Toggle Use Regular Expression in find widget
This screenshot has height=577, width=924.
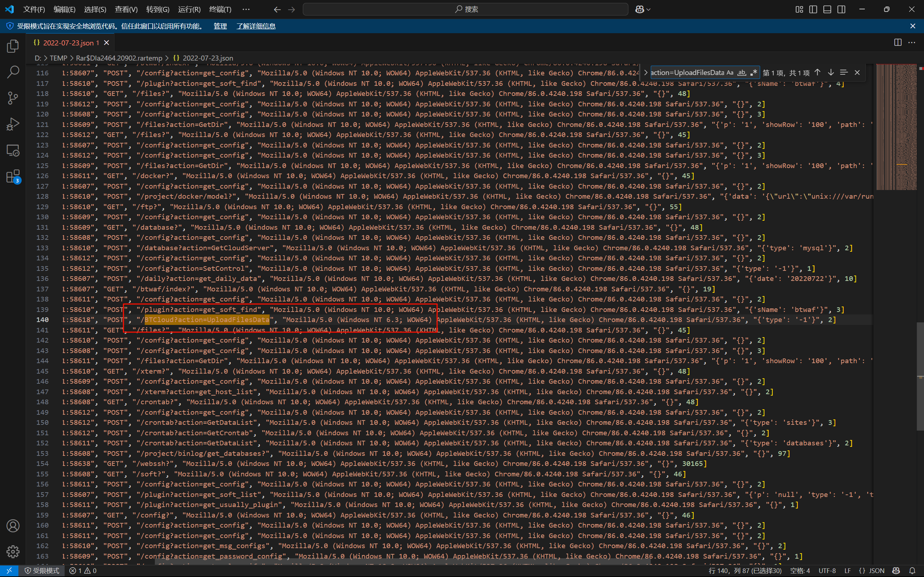[753, 72]
